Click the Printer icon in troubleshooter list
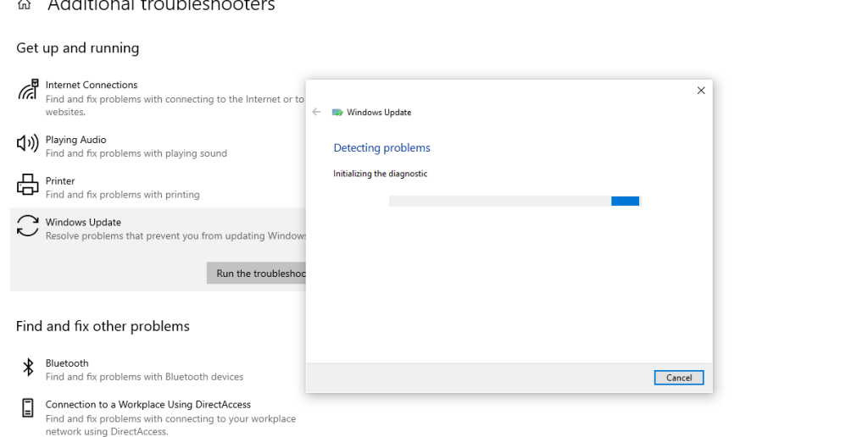The image size is (868, 437). pos(28,185)
